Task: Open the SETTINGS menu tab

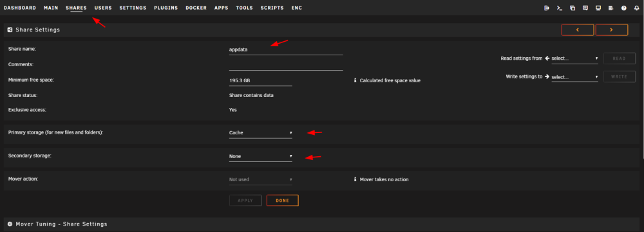Action: pyautogui.click(x=133, y=8)
